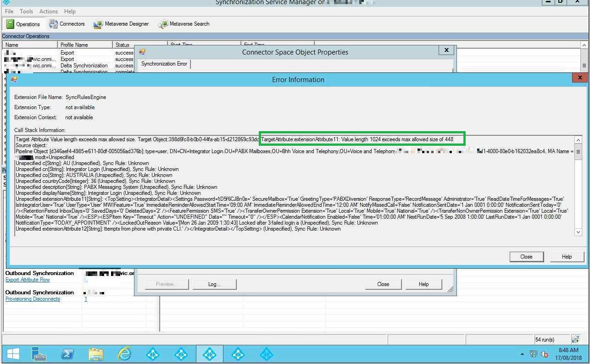Click Log... in Connector Space Object Properties
The image size is (590, 364).
(x=214, y=284)
